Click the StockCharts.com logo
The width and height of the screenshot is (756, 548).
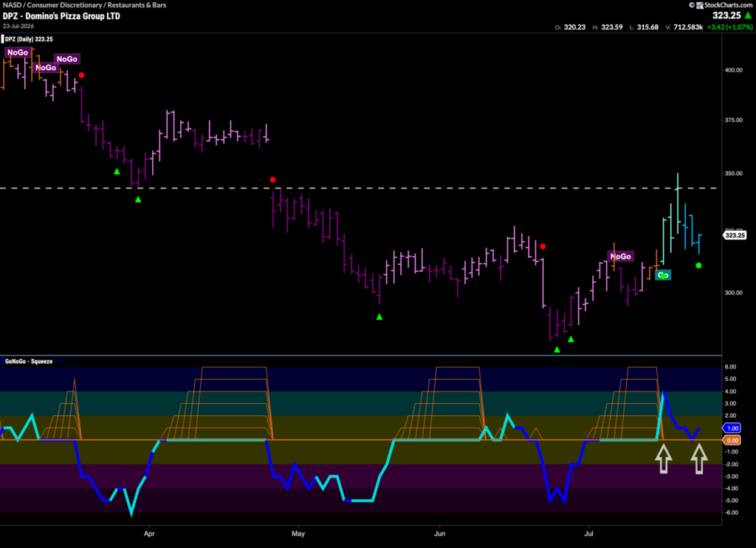tap(724, 5)
